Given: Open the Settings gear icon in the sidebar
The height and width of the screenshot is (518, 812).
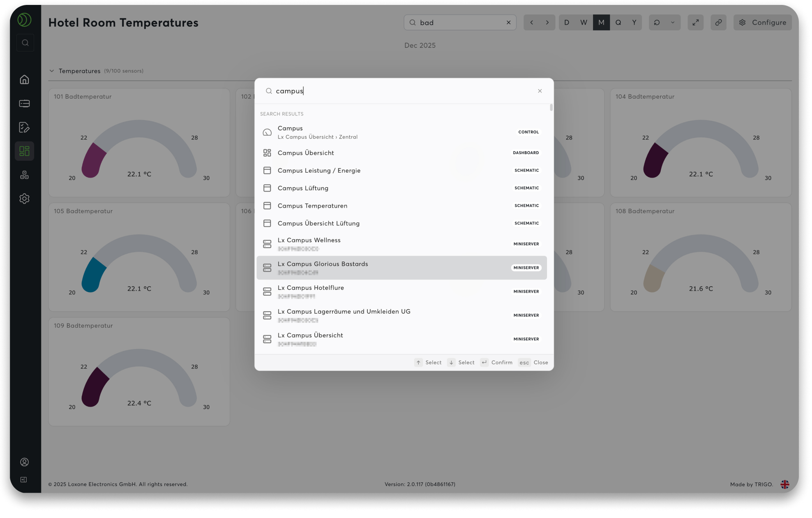Looking at the screenshot, I should point(25,199).
